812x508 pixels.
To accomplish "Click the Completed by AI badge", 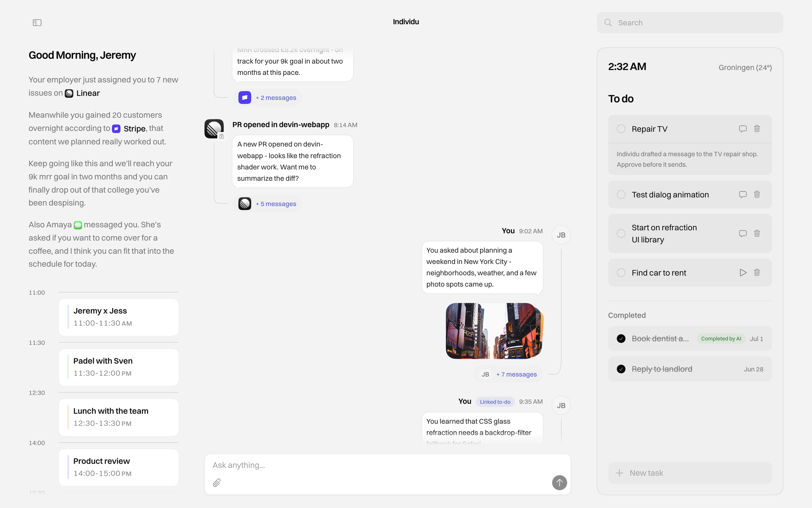I will tap(721, 339).
